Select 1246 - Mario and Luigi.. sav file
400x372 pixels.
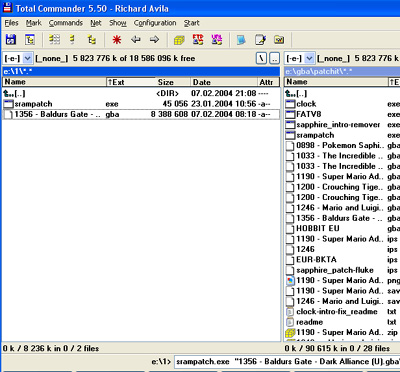tap(342, 301)
